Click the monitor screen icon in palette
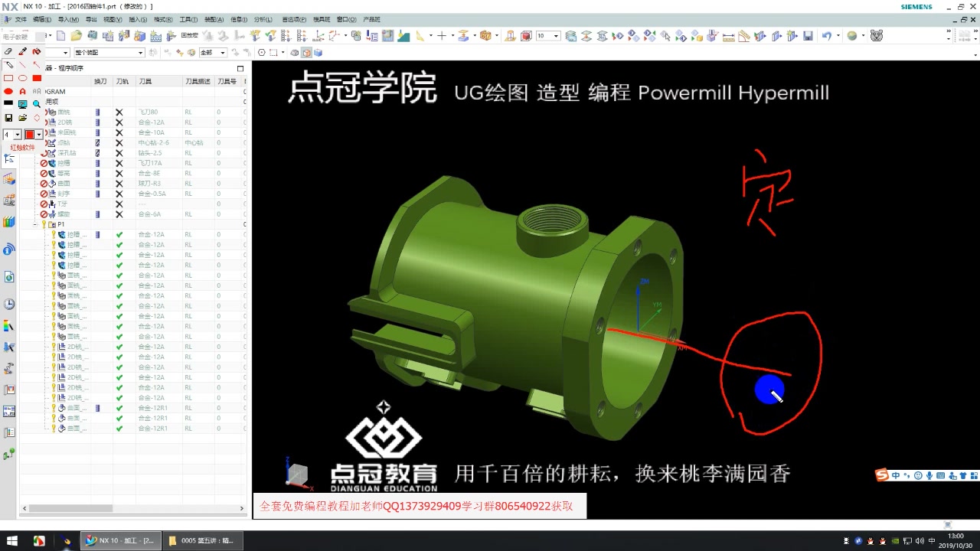 [x=22, y=104]
